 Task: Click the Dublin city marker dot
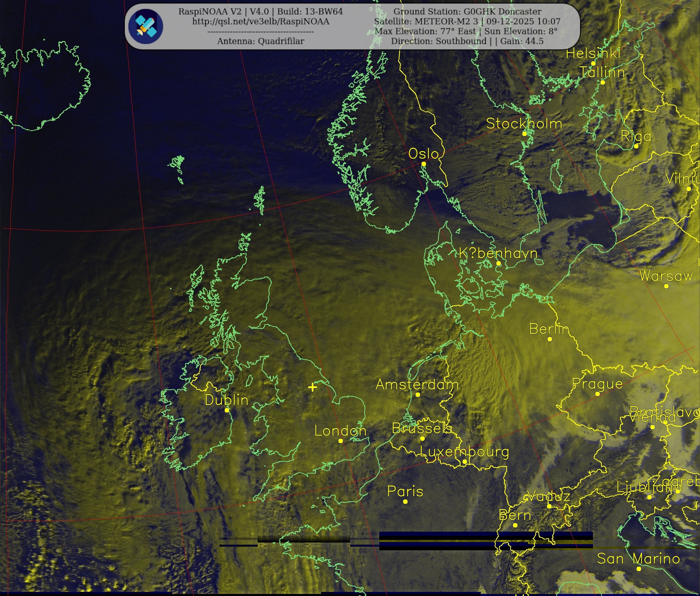(227, 410)
